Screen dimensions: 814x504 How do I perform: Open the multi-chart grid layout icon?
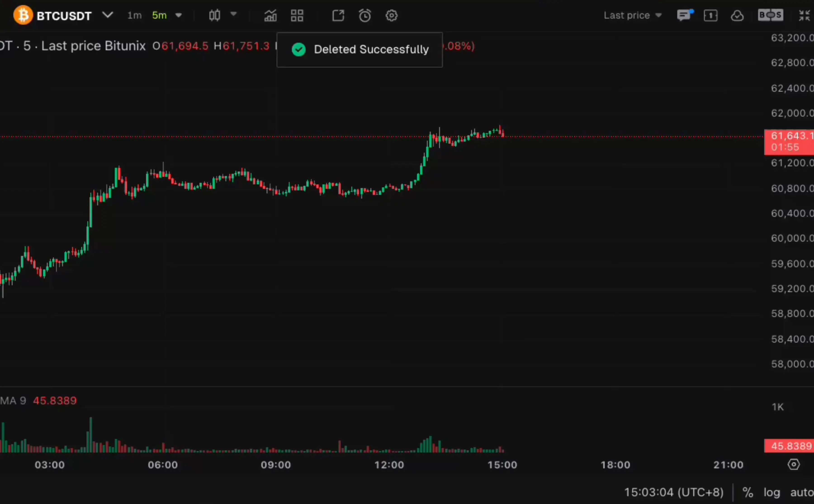pyautogui.click(x=297, y=16)
